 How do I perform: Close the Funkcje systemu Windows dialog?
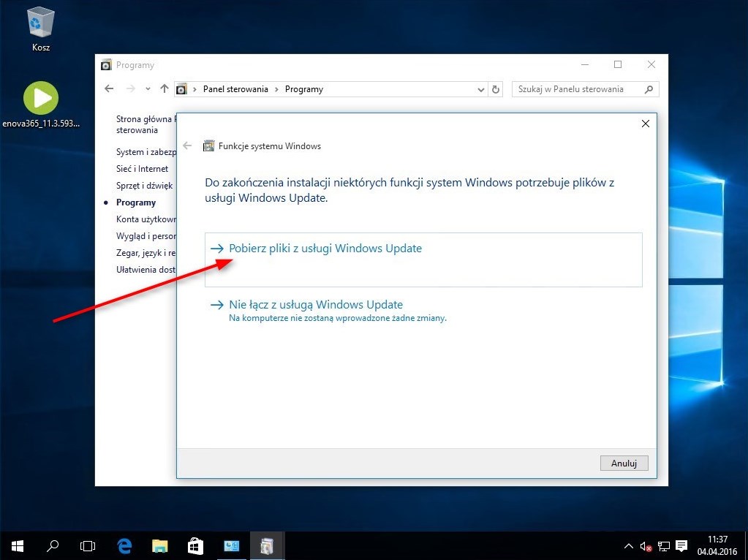click(x=645, y=124)
